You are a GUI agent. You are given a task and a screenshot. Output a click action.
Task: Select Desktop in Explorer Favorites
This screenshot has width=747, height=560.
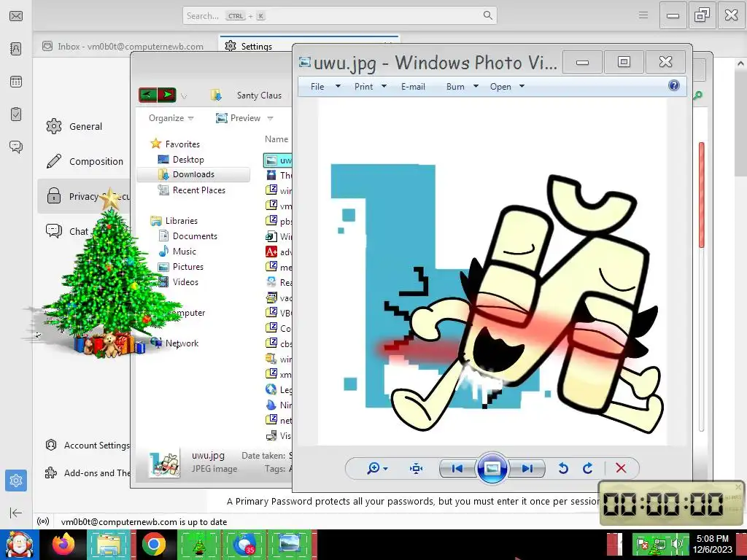187,160
